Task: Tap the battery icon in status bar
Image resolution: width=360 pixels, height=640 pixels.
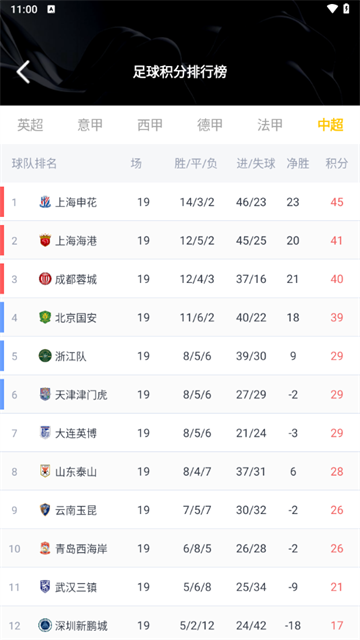Action: (x=346, y=9)
